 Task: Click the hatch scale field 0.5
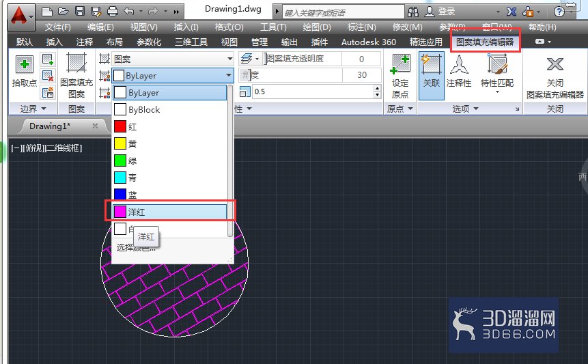[313, 92]
